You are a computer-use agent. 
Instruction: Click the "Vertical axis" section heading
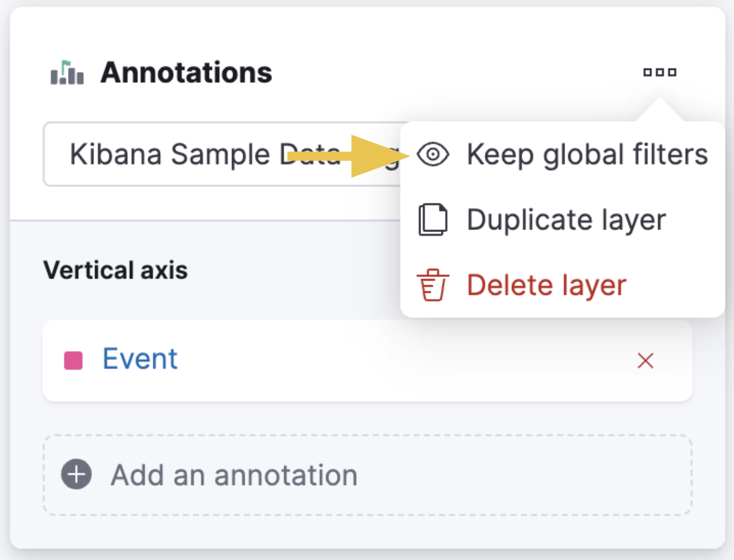(115, 270)
